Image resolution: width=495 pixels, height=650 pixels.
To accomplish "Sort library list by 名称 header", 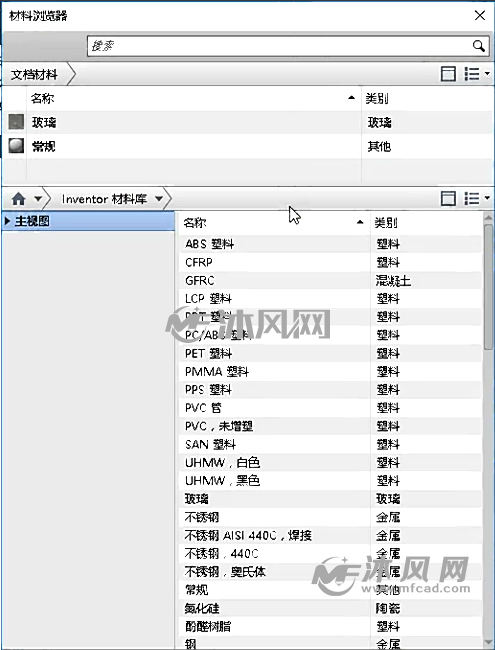I will point(274,223).
